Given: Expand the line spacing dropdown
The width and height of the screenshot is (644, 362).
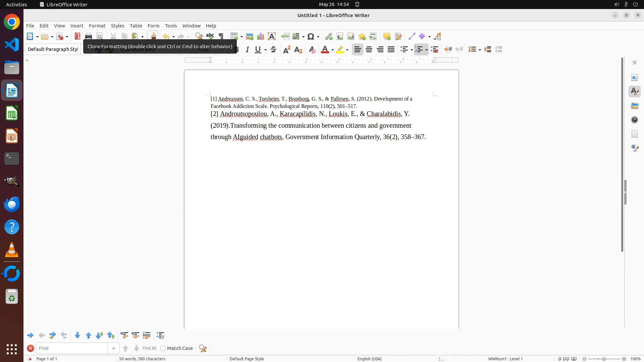Looking at the screenshot, I should tap(480, 50).
